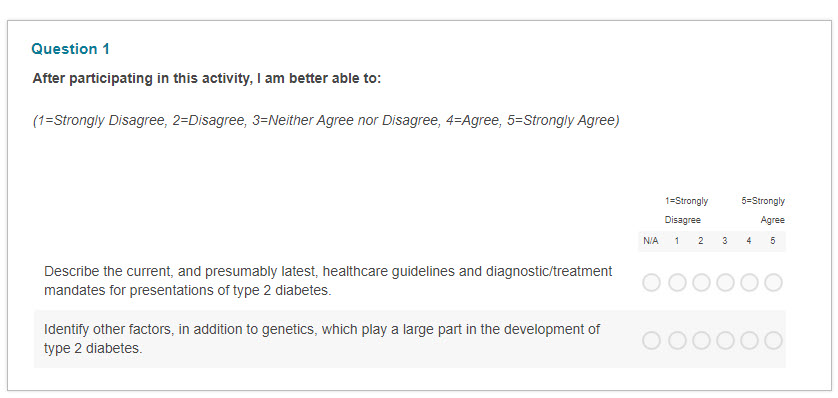Rate healthcare guidelines statement as 1

(677, 283)
